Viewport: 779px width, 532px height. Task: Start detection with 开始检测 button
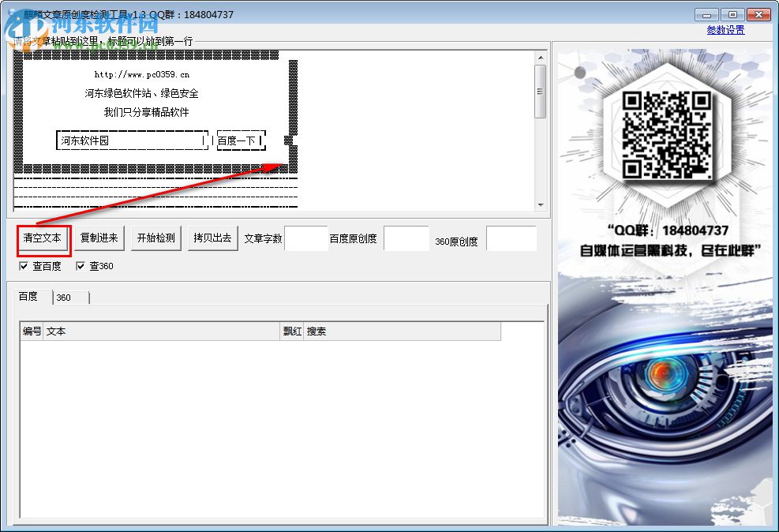[x=156, y=238]
